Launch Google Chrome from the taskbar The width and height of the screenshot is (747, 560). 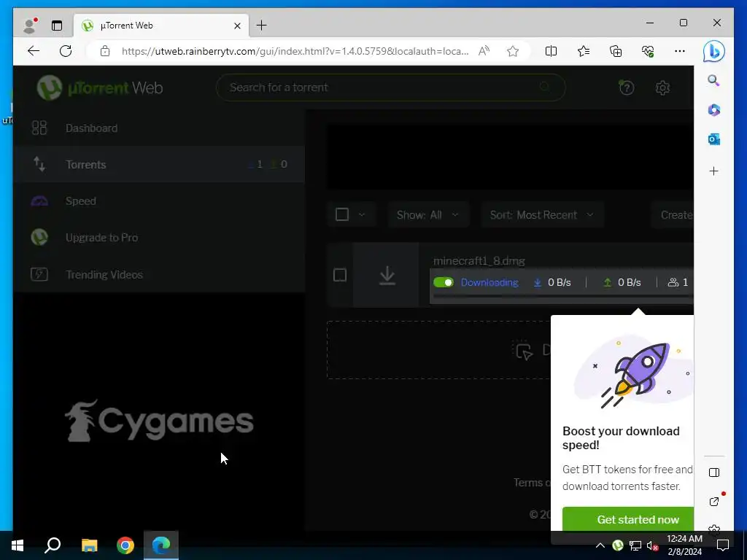point(125,545)
